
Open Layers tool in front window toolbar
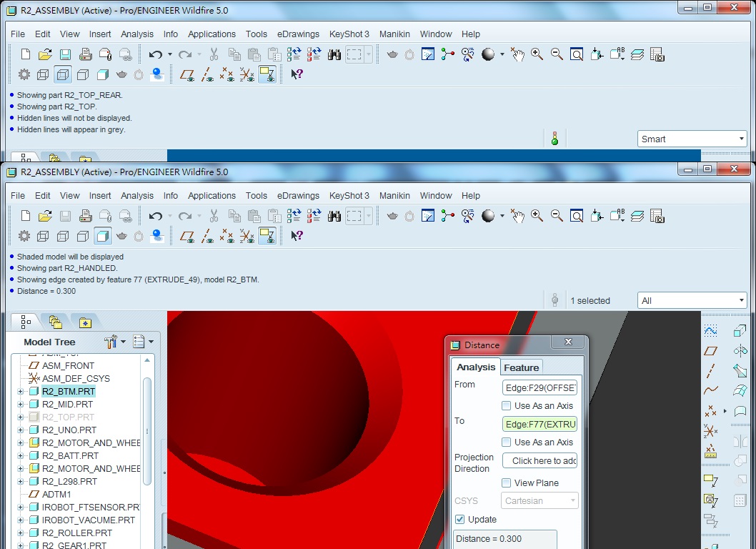637,216
